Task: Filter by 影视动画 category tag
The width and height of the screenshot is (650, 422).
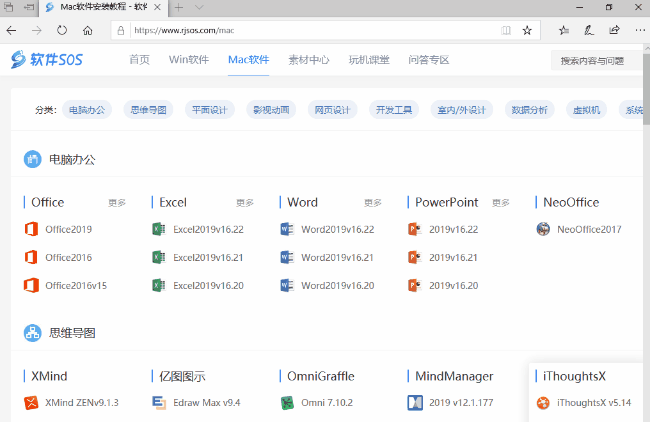Action: pos(271,110)
